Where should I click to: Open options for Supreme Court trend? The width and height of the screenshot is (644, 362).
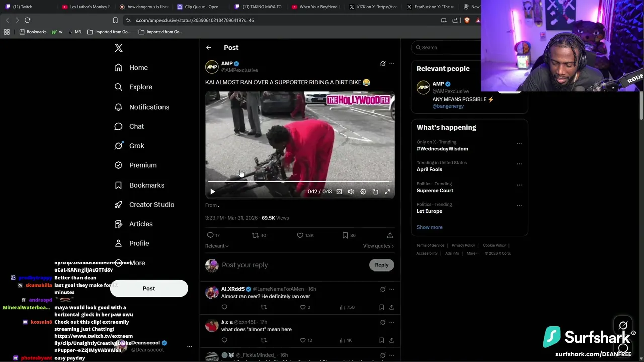519,185
